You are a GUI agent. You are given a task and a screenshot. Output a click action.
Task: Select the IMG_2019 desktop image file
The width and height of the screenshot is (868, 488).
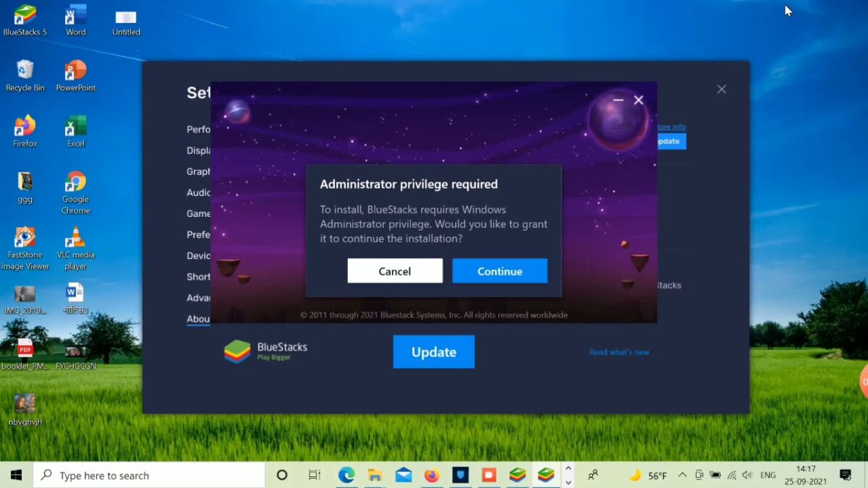pyautogui.click(x=25, y=299)
